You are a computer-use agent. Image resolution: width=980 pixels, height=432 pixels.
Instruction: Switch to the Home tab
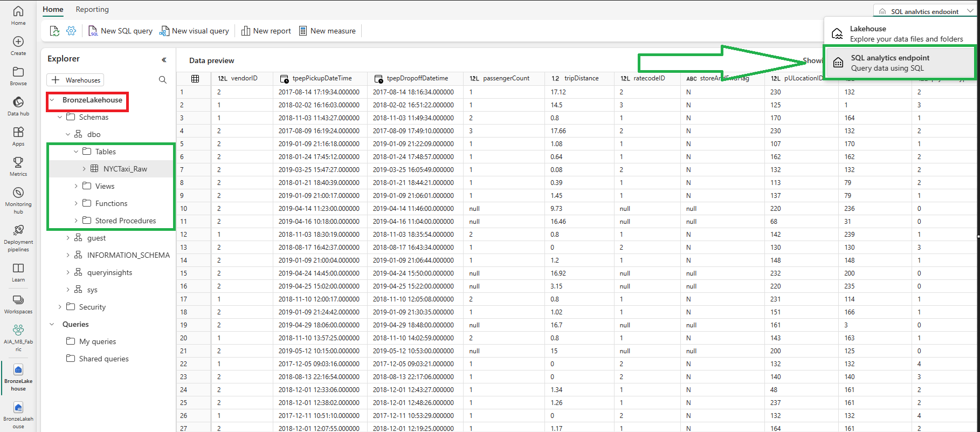coord(53,9)
